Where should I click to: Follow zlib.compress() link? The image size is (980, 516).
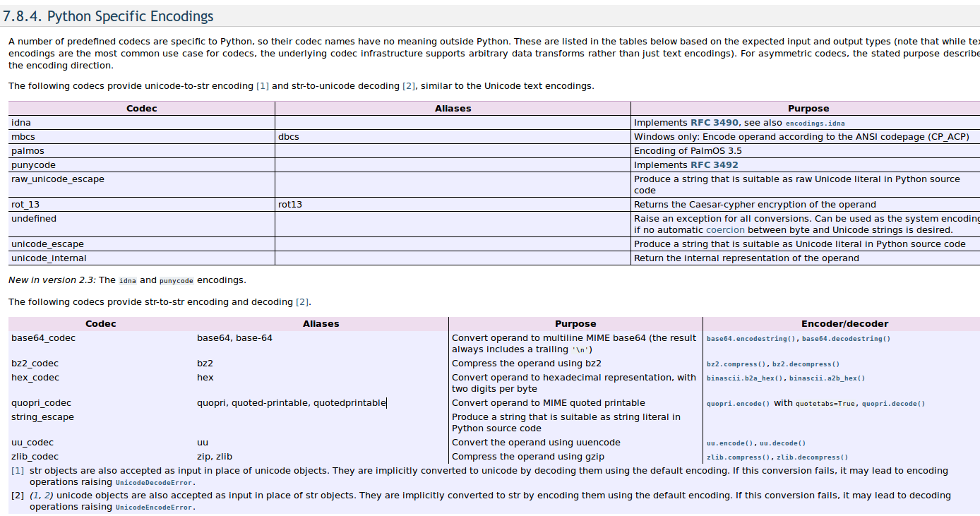pos(739,457)
